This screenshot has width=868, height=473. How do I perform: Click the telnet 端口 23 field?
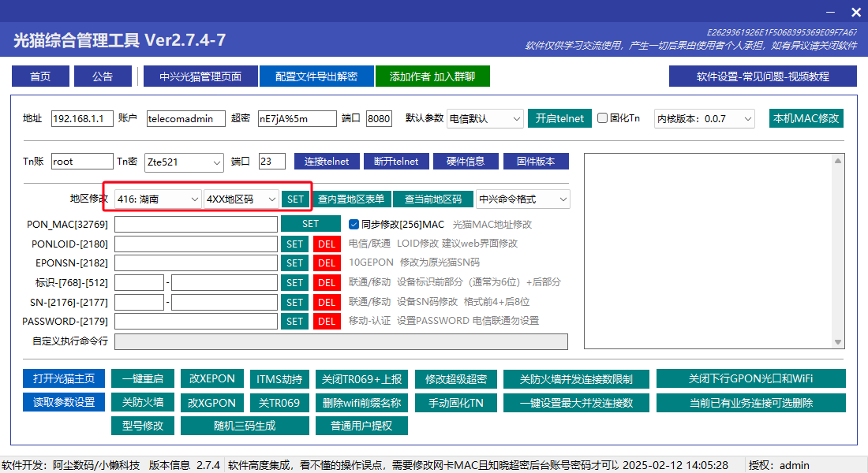[271, 162]
